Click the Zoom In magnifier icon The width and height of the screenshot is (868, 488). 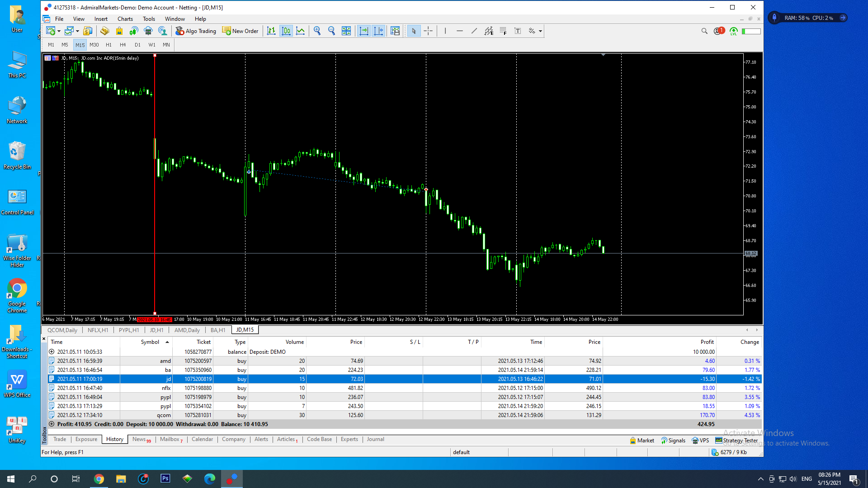pos(317,31)
